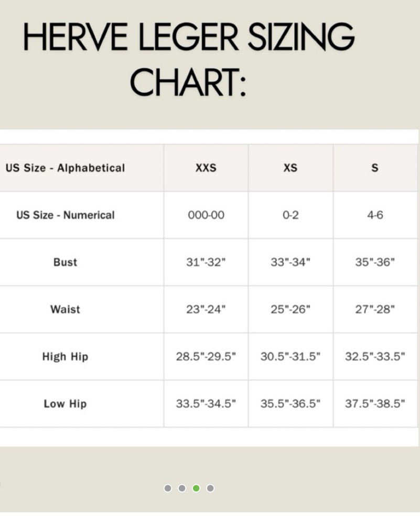This screenshot has height=524, width=420.
Task: Click the Bust row label
Action: tap(66, 263)
